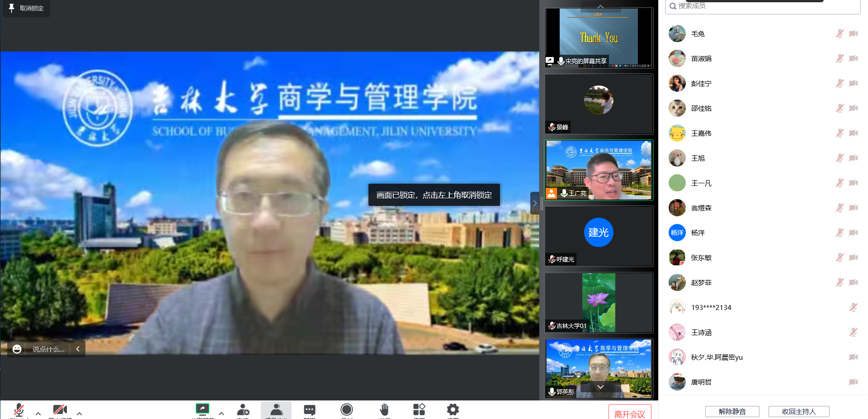The image size is (868, 419).
Task: Click the 离开会议 leave meeting button
Action: coord(629,413)
